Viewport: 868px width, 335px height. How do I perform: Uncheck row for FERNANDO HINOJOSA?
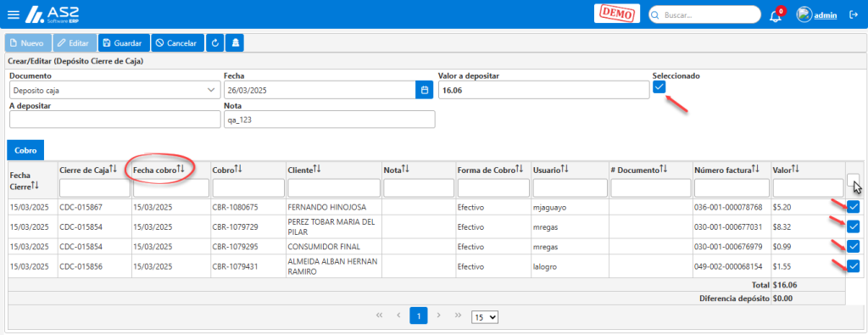853,207
